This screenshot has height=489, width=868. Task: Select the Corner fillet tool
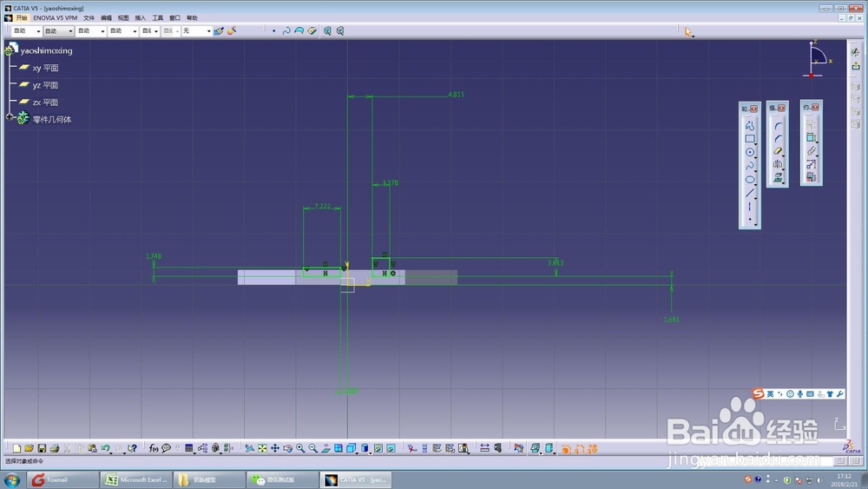pyautogui.click(x=778, y=126)
